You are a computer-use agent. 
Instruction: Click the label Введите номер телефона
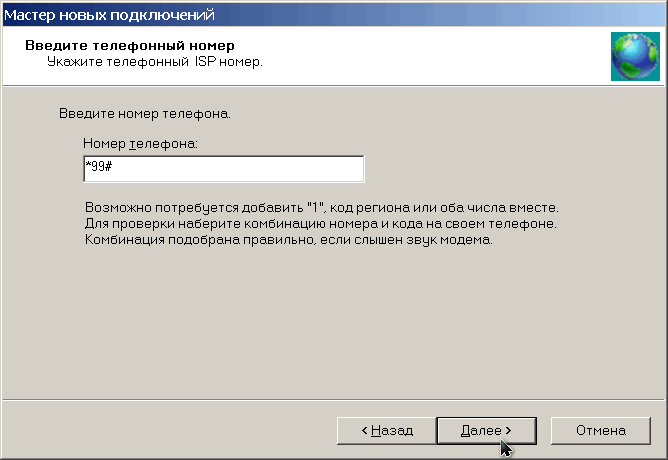(x=145, y=114)
